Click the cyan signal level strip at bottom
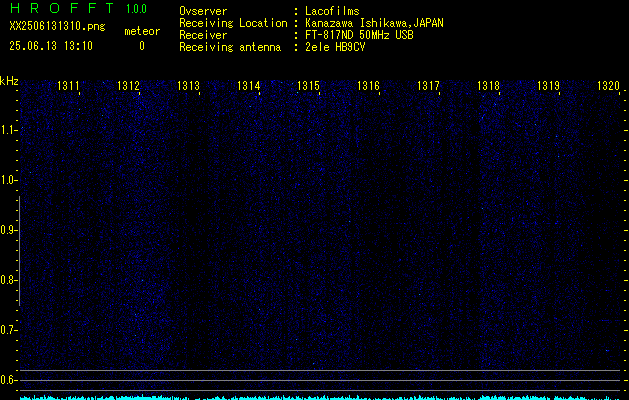Screen dimensions: 629x400 click(x=320, y=398)
